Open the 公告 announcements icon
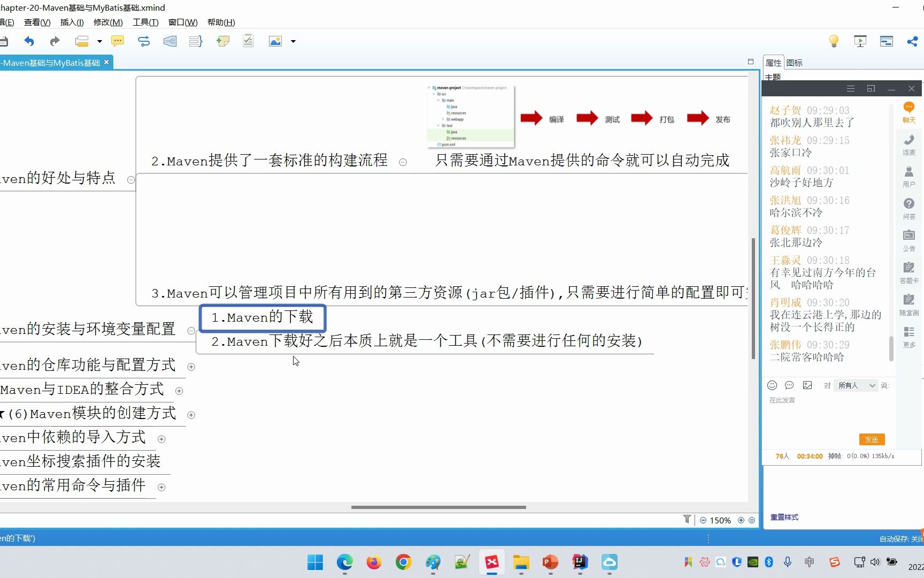 909,241
